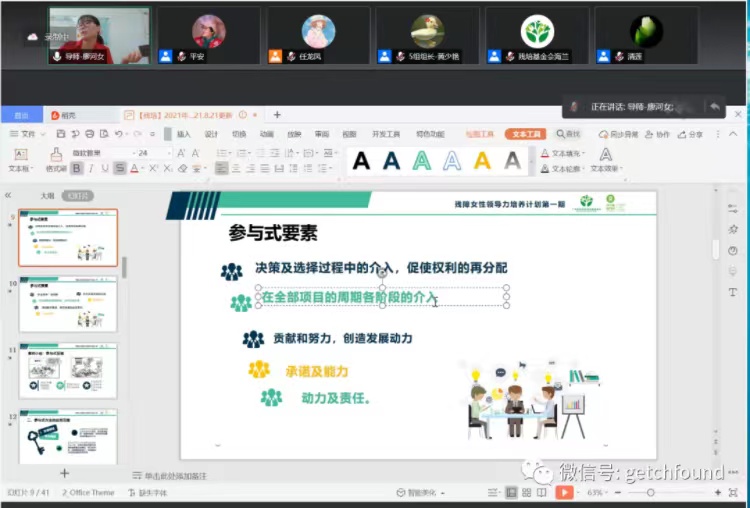Switch to the Slides (幻灯片) panel view
The width and height of the screenshot is (750, 508).
78,196
